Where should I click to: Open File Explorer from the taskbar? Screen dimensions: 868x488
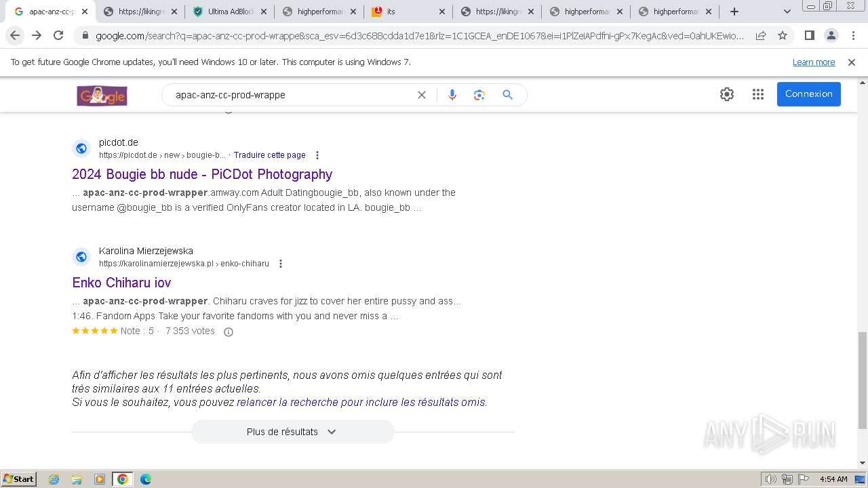pyautogui.click(x=77, y=479)
